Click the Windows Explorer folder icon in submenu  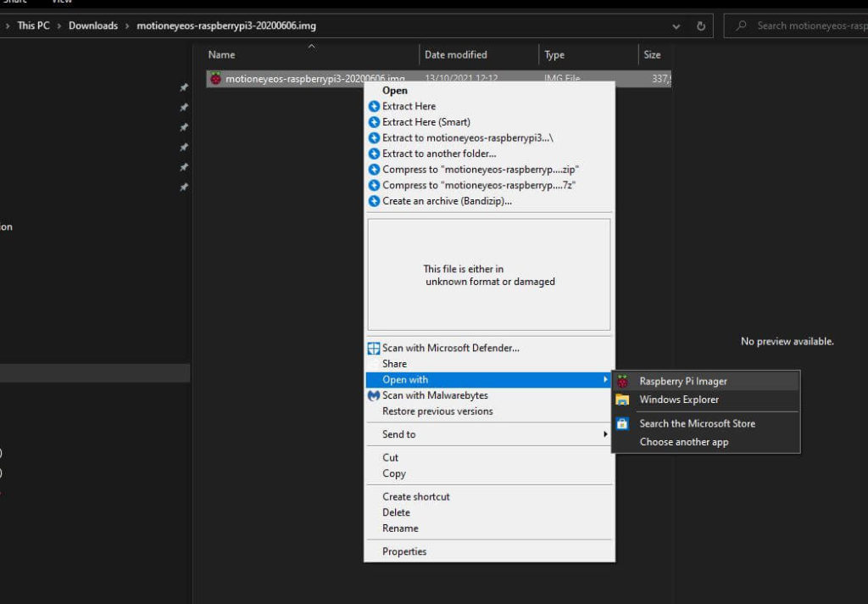point(623,400)
